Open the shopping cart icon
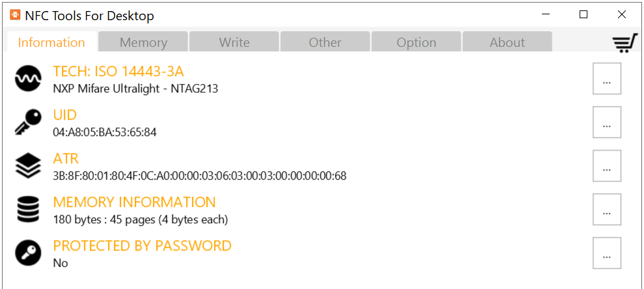 click(x=624, y=43)
